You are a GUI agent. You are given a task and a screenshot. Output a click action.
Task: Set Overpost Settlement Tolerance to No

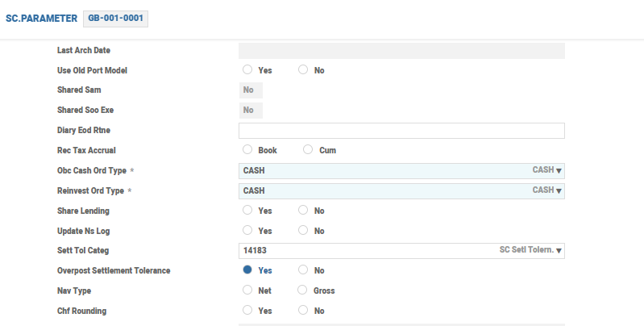coord(303,270)
